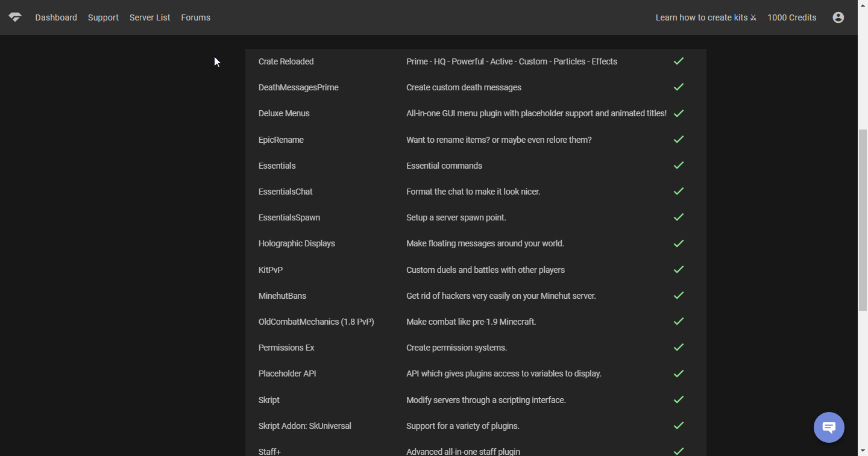Click the checkmark for EpicRename
The height and width of the screenshot is (456, 868).
pos(679,140)
